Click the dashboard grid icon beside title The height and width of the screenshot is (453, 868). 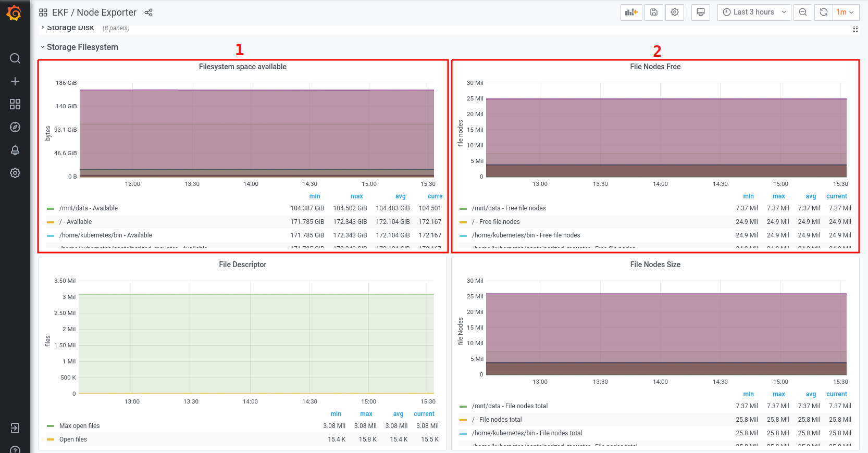43,12
